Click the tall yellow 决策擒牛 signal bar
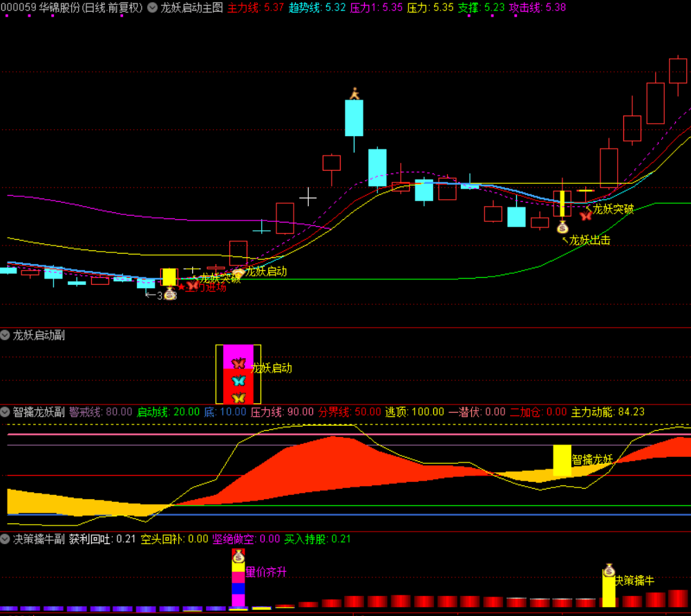691x616 pixels. (x=609, y=592)
